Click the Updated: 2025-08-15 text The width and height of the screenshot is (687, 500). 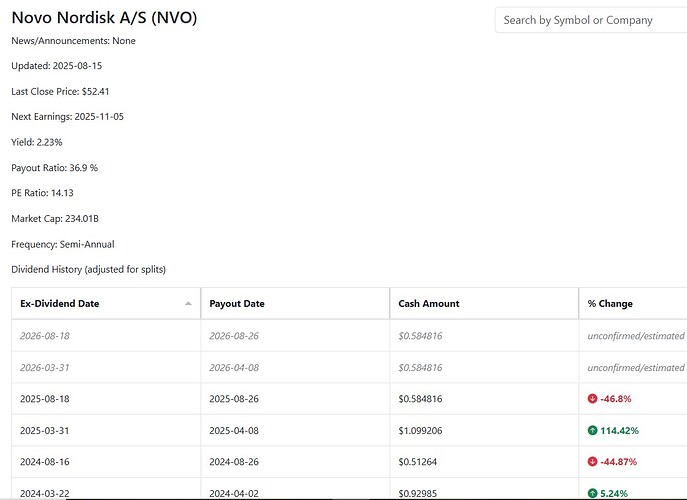[57, 66]
